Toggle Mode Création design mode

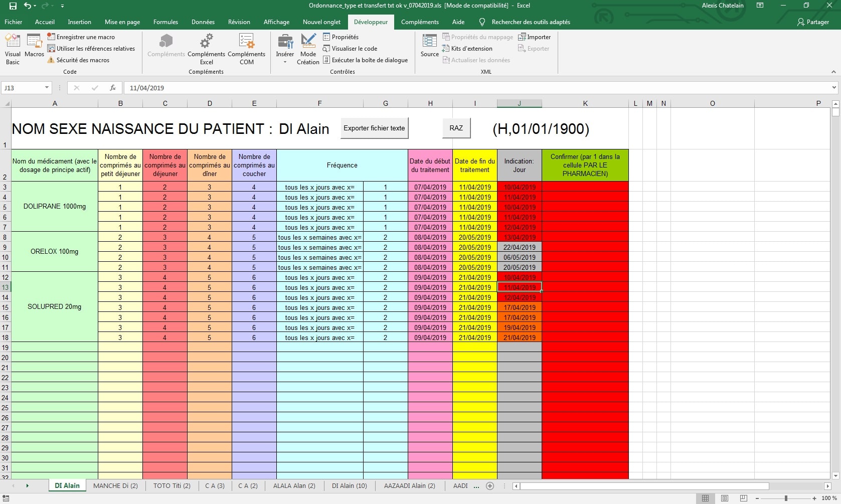pyautogui.click(x=308, y=49)
